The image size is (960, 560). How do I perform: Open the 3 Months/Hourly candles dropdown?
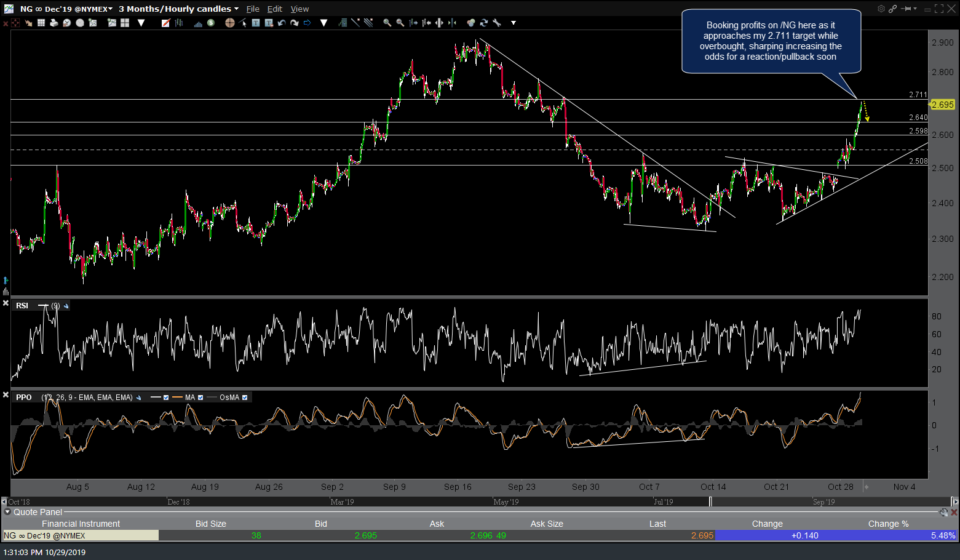click(x=177, y=8)
